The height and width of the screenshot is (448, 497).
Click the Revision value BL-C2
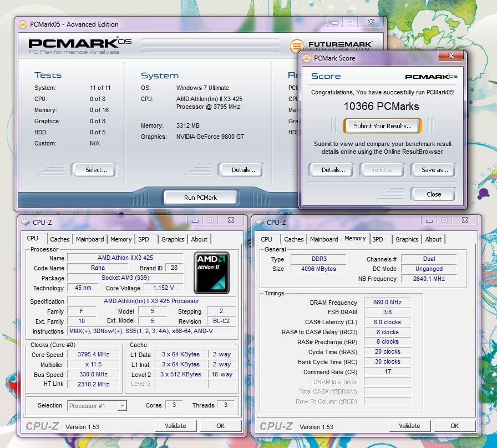point(221,321)
